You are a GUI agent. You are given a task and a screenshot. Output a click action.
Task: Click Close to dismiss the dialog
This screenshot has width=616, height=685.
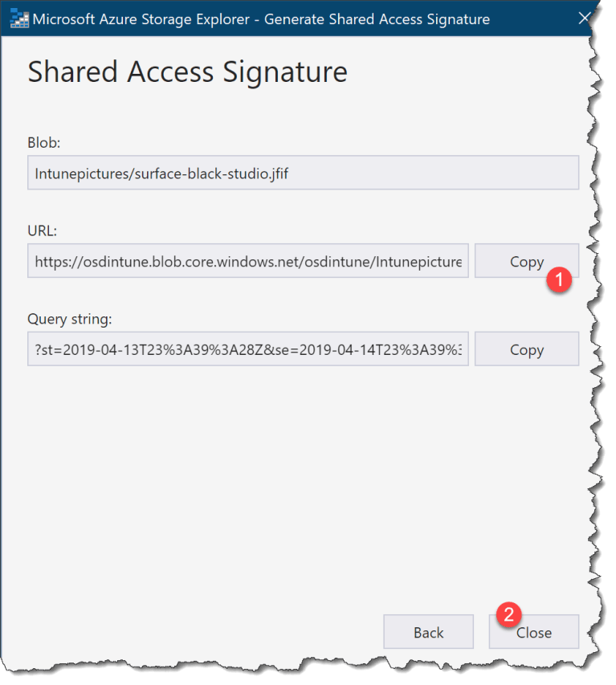pos(533,632)
